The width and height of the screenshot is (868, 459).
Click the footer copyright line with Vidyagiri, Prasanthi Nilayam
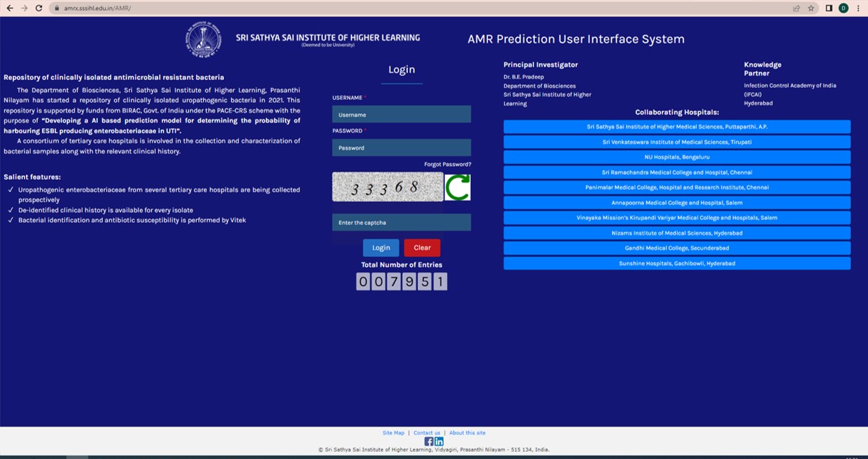pyautogui.click(x=434, y=450)
